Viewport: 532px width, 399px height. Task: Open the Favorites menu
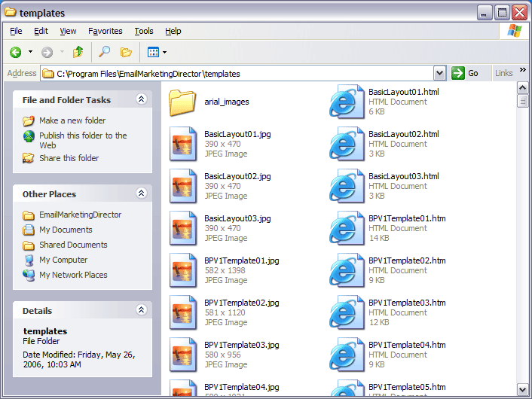pos(105,31)
